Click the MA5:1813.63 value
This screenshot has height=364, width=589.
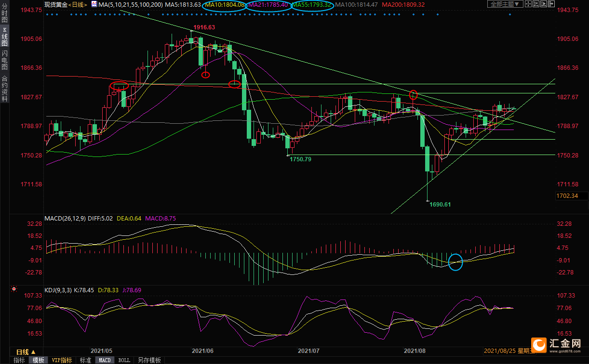183,4
